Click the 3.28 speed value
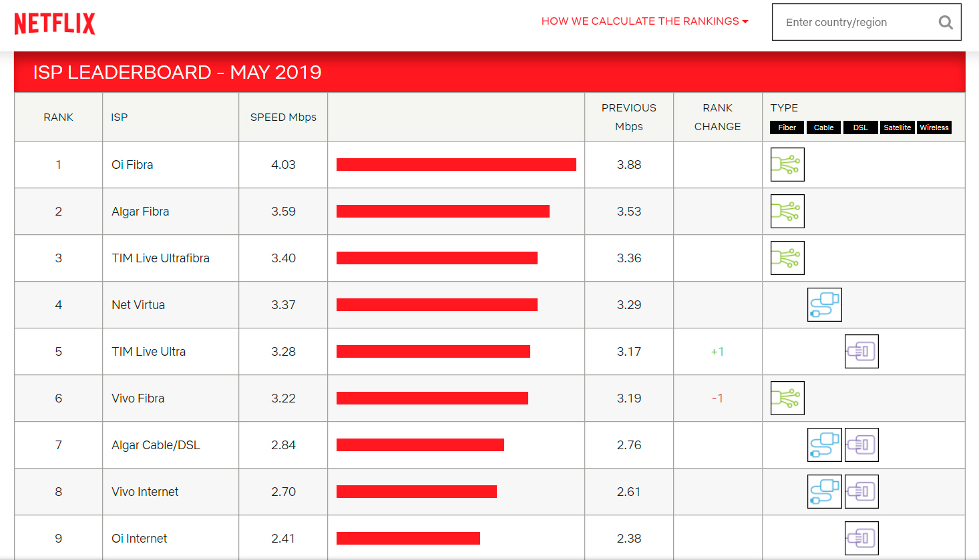Screen dimensions: 979x560 click(x=283, y=351)
